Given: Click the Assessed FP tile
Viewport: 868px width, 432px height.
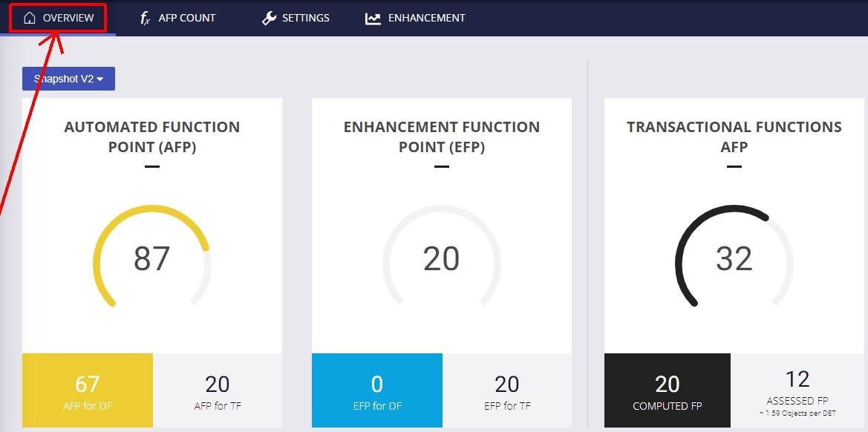Looking at the screenshot, I should point(797,390).
